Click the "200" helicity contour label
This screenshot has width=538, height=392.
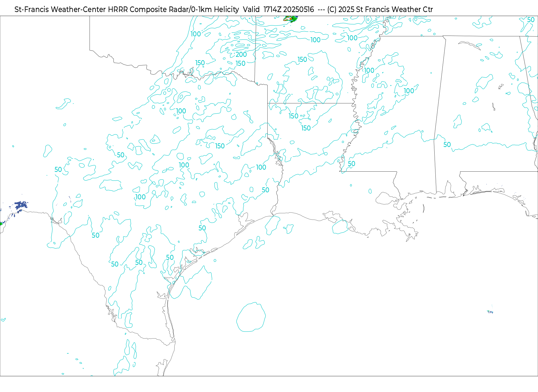(241, 54)
